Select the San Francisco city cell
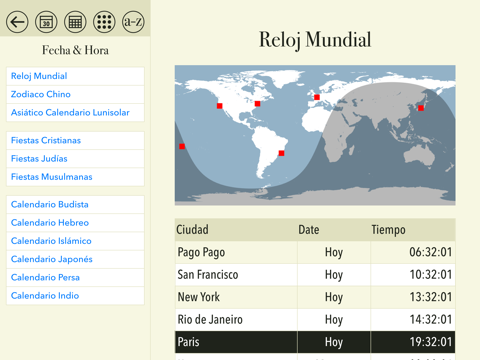Viewport: 480px width, 360px height. pos(236,275)
